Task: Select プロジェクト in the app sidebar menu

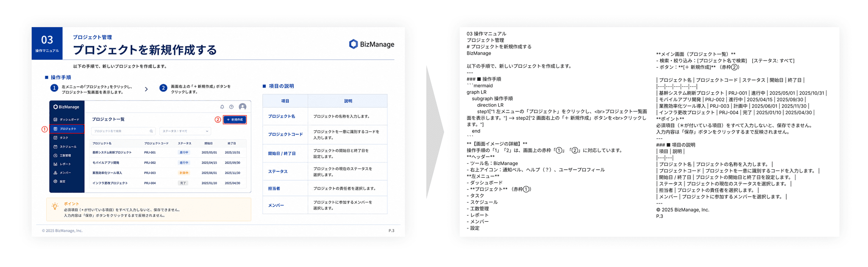Action: (x=67, y=129)
